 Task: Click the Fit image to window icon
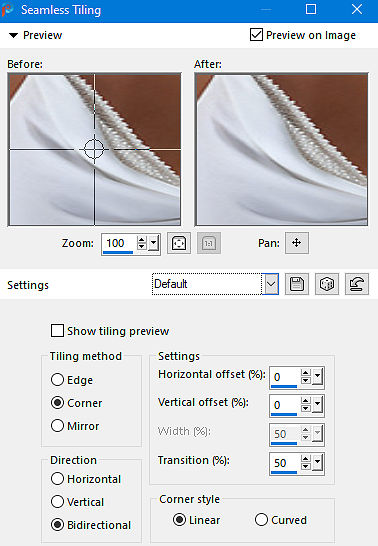(179, 243)
